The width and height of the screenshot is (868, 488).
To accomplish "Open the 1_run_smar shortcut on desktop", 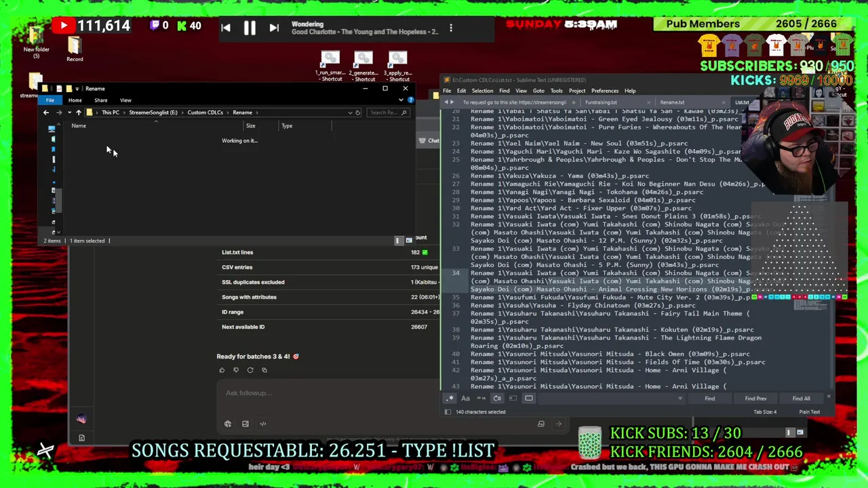I will [330, 66].
